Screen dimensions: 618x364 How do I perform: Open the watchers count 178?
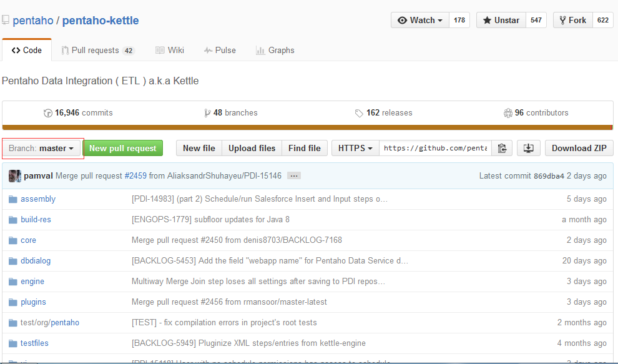tap(459, 20)
